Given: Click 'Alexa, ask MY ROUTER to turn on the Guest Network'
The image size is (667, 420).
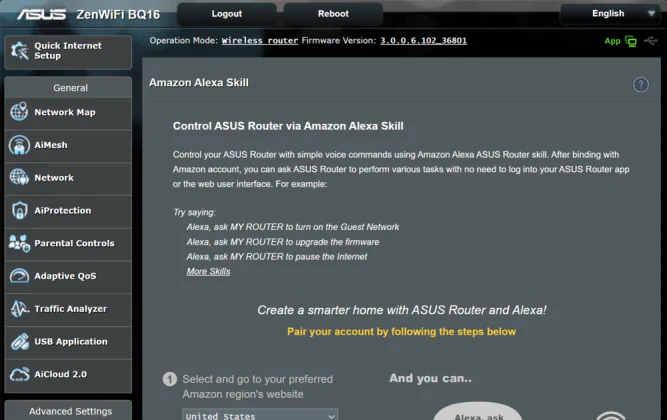Looking at the screenshot, I should 293,227.
